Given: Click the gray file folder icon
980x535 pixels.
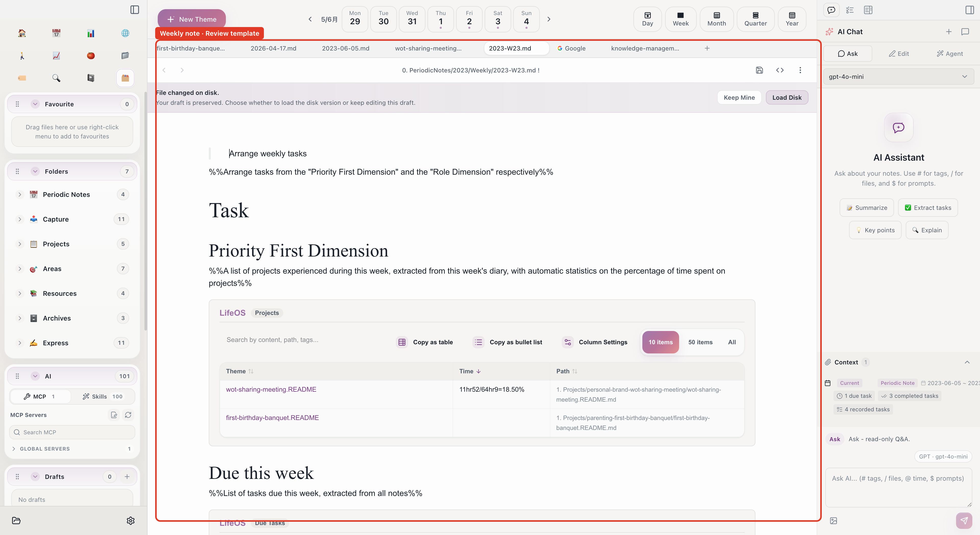Looking at the screenshot, I should (x=125, y=56).
